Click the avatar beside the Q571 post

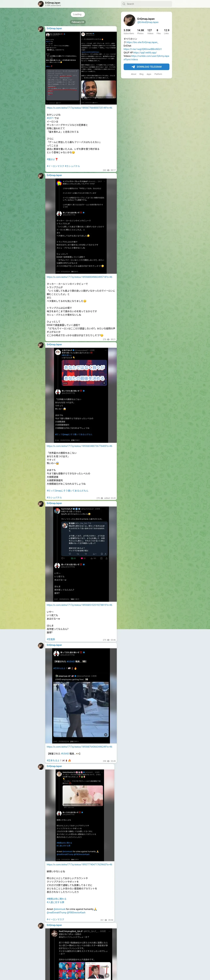pyautogui.click(x=41, y=29)
